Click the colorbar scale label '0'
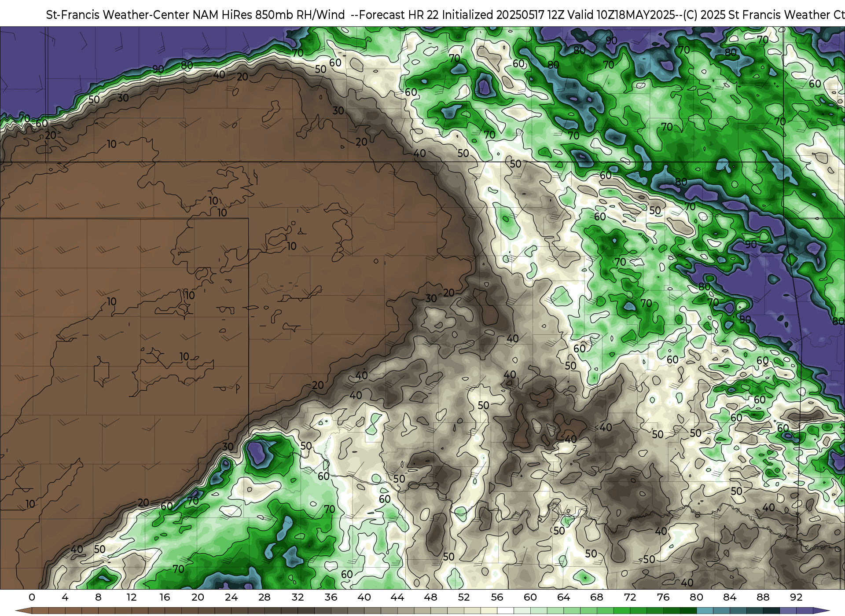Image resolution: width=845 pixels, height=616 pixels. (x=32, y=597)
